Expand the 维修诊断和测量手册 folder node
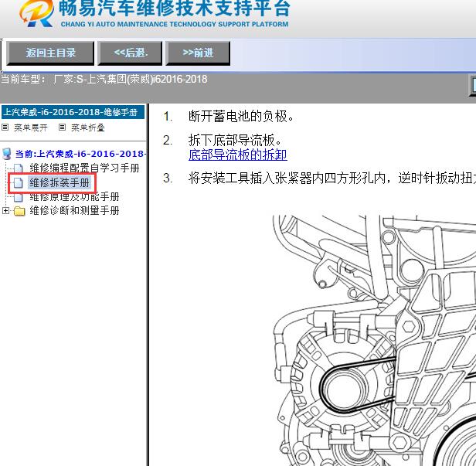 point(5,210)
